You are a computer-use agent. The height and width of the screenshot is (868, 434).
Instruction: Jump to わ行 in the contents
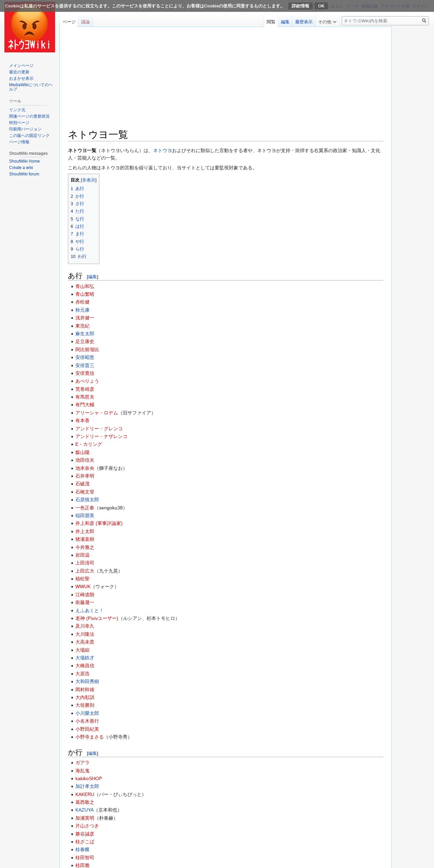82,257
